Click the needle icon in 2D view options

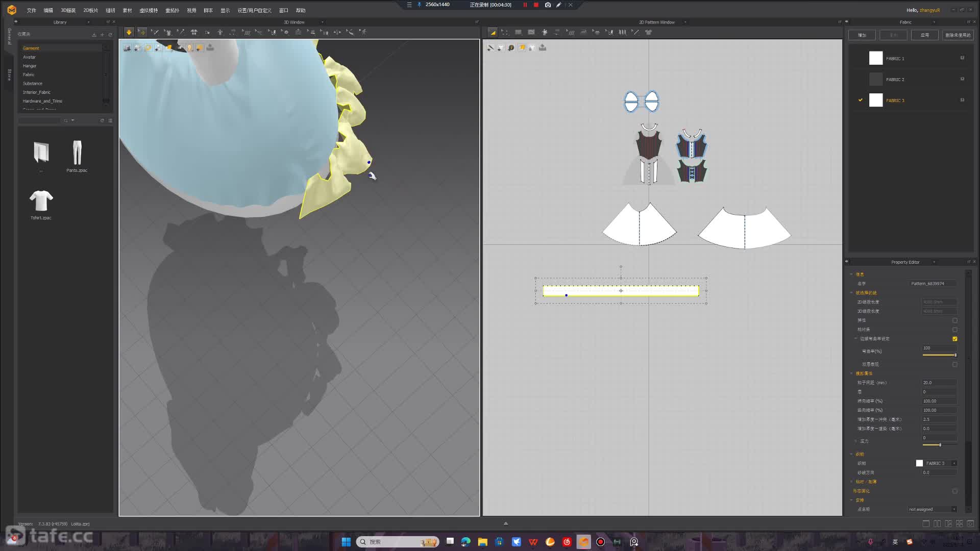(x=491, y=47)
